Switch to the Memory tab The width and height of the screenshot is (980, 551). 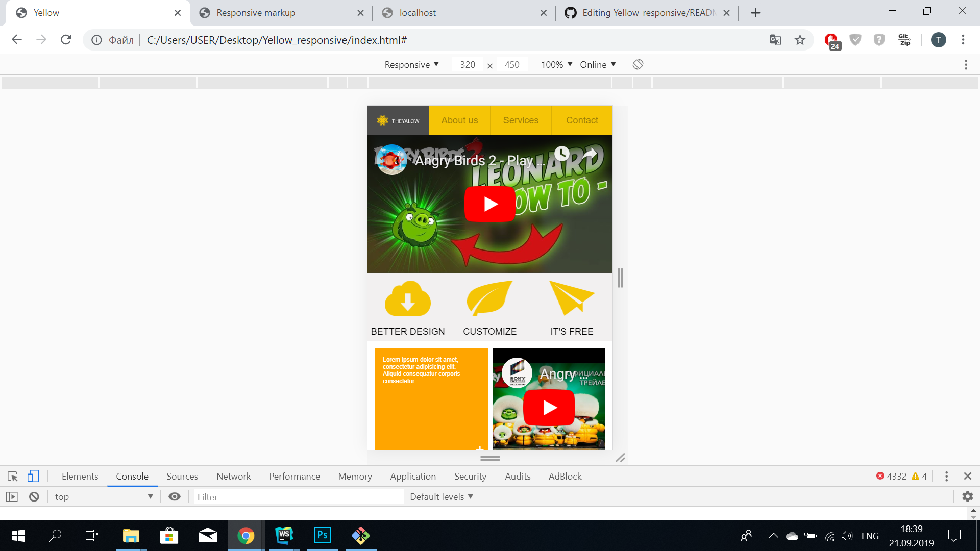[355, 476]
